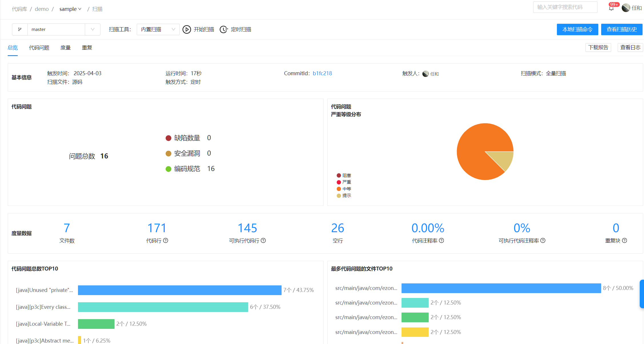This screenshot has width=644, height=344.
Task: Click help icon next to 重复块
Action: (x=625, y=240)
